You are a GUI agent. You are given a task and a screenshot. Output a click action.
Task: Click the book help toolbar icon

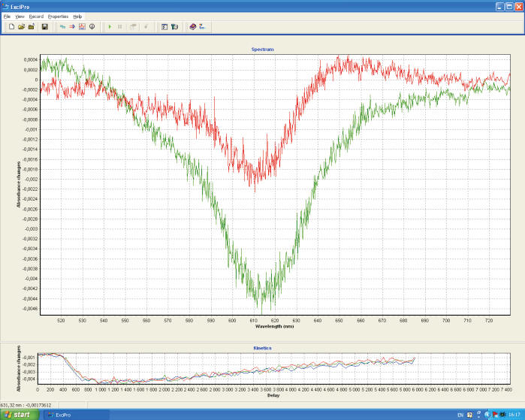193,27
